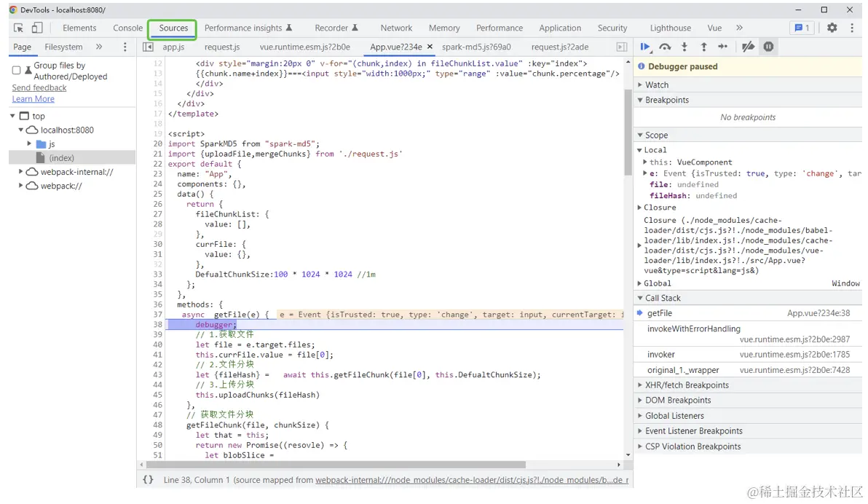Open the webpack-internal source map link
868x504 pixels.
point(472,480)
